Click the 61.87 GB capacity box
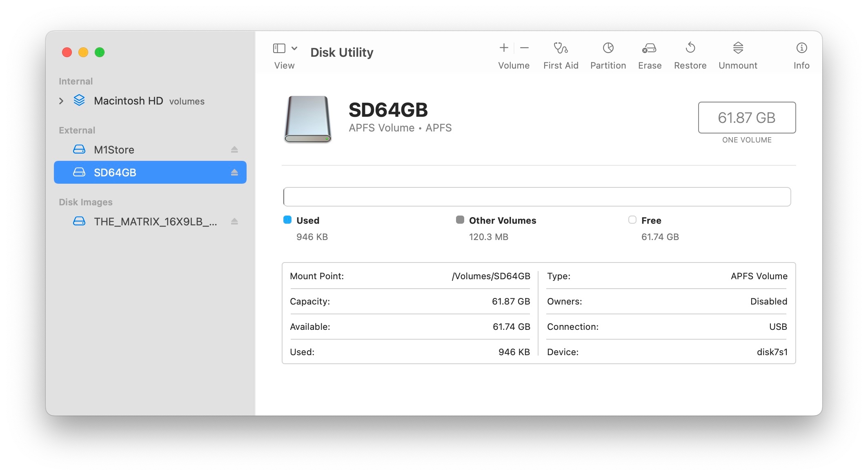Image resolution: width=868 pixels, height=476 pixels. 746,118
